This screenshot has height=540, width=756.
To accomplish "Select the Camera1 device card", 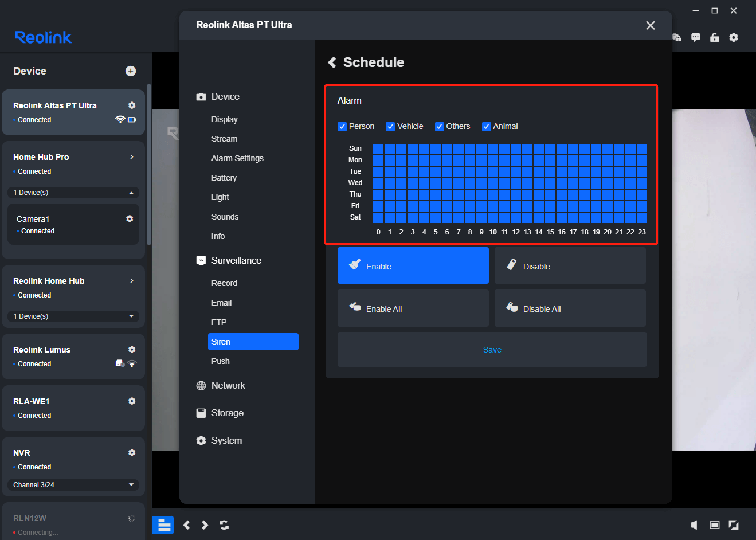I will coord(73,224).
